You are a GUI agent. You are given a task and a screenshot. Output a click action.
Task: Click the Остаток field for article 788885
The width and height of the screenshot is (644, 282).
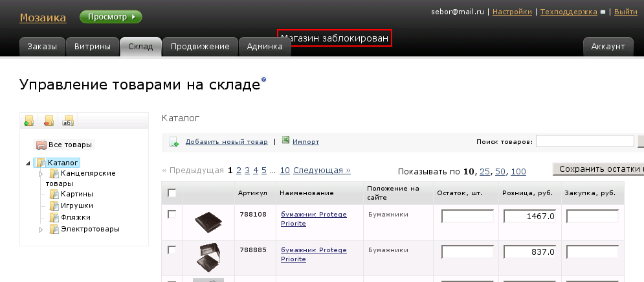pyautogui.click(x=468, y=252)
